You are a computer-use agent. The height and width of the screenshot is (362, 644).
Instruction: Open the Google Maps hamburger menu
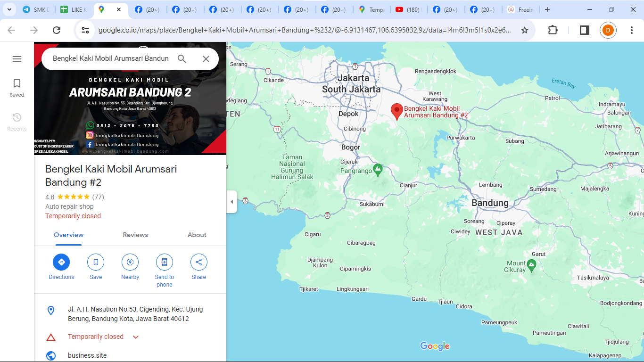pyautogui.click(x=17, y=59)
